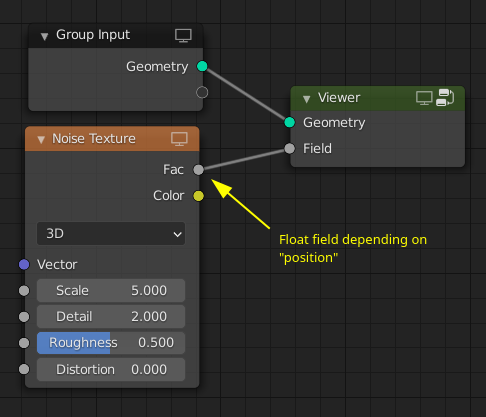Click the Viewer node monitor icon
Image resolution: width=486 pixels, height=417 pixels.
pyautogui.click(x=424, y=98)
